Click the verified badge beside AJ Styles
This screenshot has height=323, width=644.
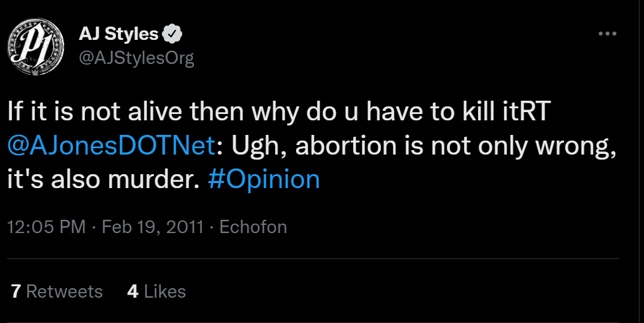pyautogui.click(x=173, y=34)
